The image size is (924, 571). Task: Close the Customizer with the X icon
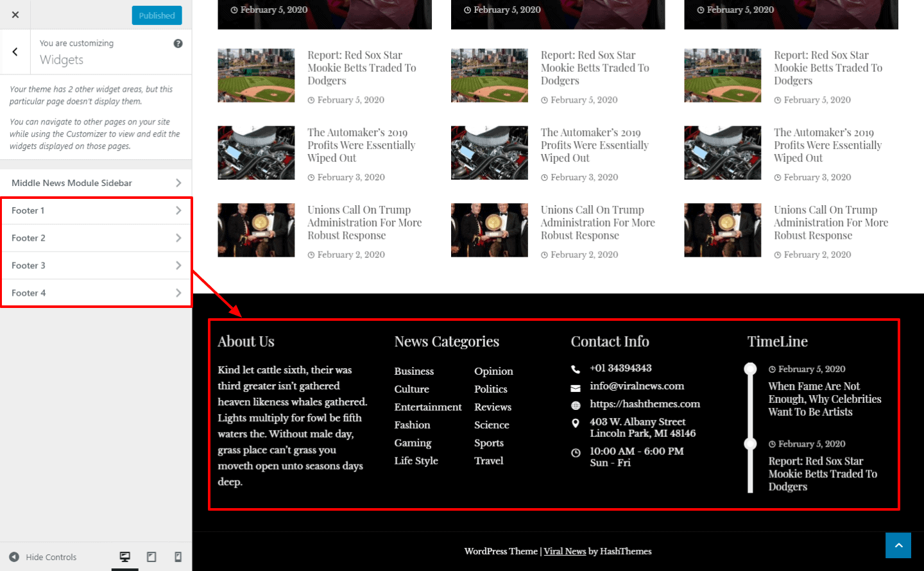tap(15, 15)
